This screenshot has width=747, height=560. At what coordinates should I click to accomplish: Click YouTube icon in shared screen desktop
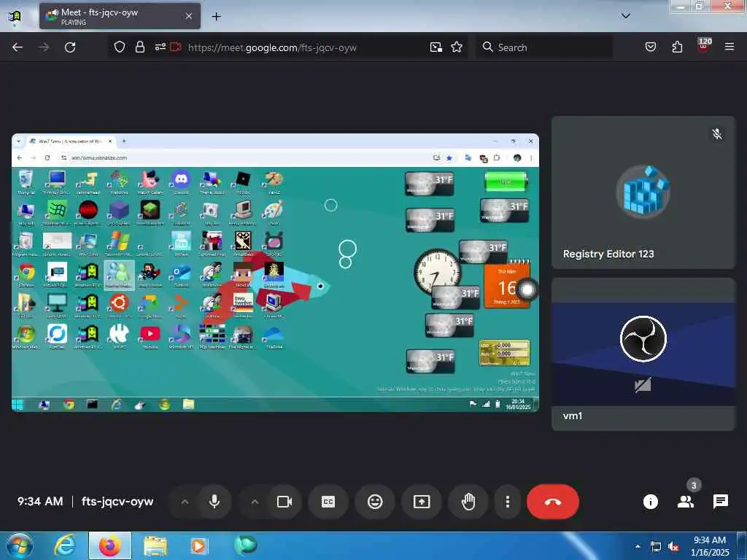[x=150, y=337]
